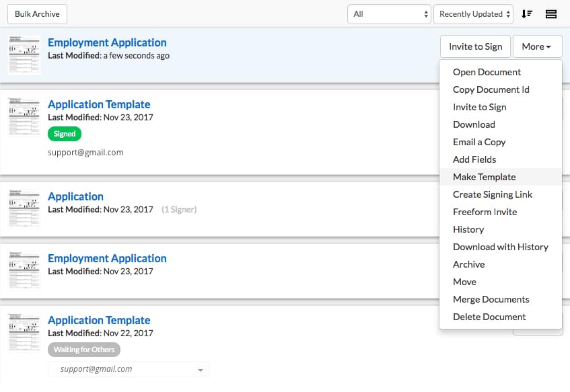Click support@gmail.com under signed template
This screenshot has width=570, height=392.
[x=85, y=152]
